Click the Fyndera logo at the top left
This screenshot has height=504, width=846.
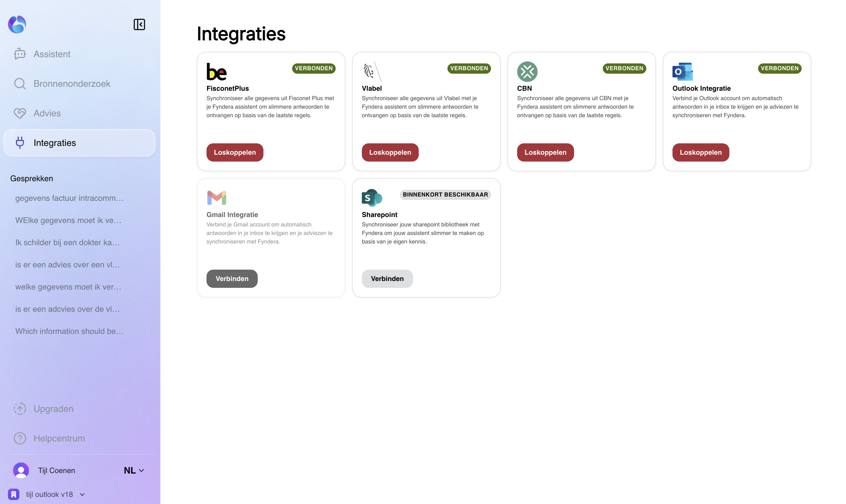click(x=17, y=24)
